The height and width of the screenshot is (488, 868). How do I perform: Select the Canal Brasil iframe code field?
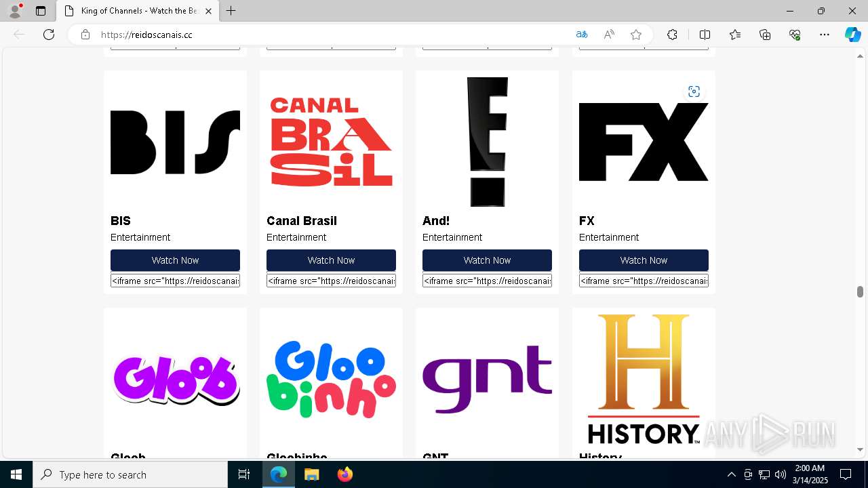[331, 281]
